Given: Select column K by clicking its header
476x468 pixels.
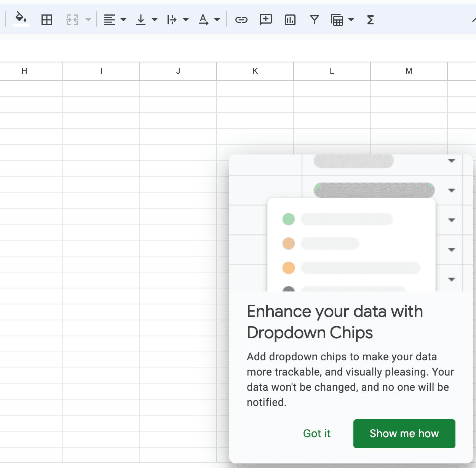Looking at the screenshot, I should pos(254,71).
